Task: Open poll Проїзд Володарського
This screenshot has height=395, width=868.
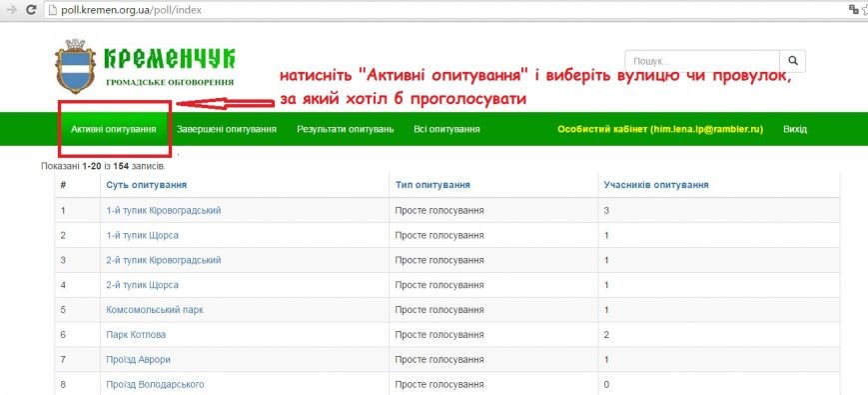Action: point(155,384)
